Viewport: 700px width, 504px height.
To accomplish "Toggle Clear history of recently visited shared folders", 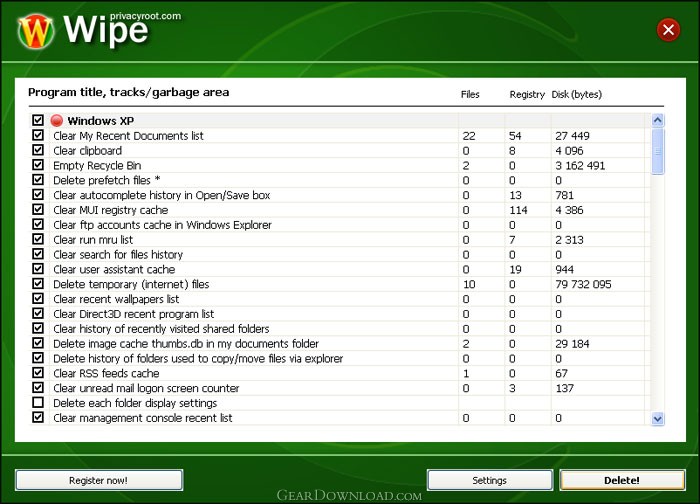I will tap(38, 328).
